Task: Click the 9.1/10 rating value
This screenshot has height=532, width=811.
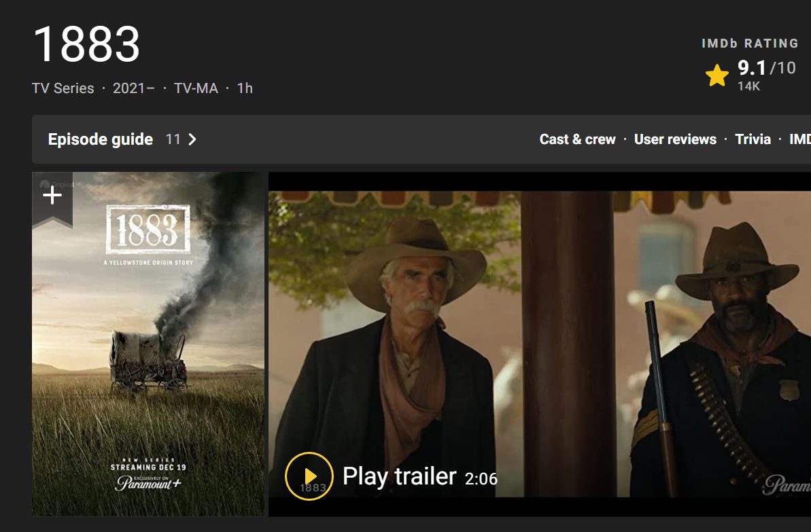Action: pos(767,68)
